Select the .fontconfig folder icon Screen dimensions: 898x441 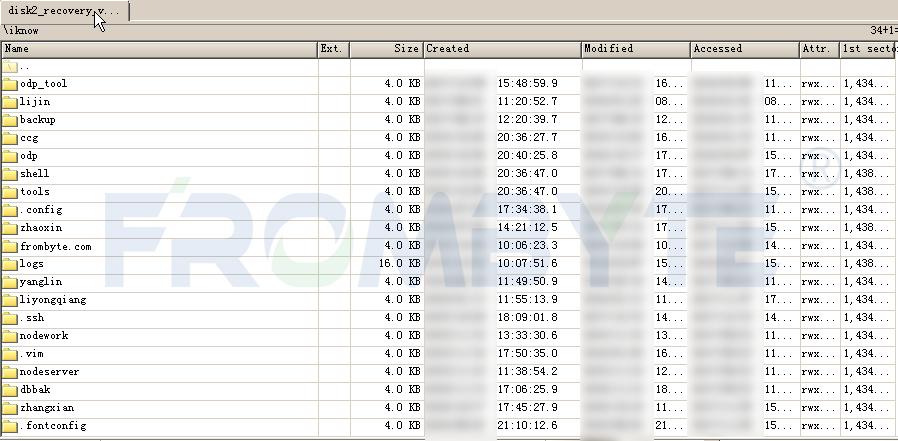point(10,426)
